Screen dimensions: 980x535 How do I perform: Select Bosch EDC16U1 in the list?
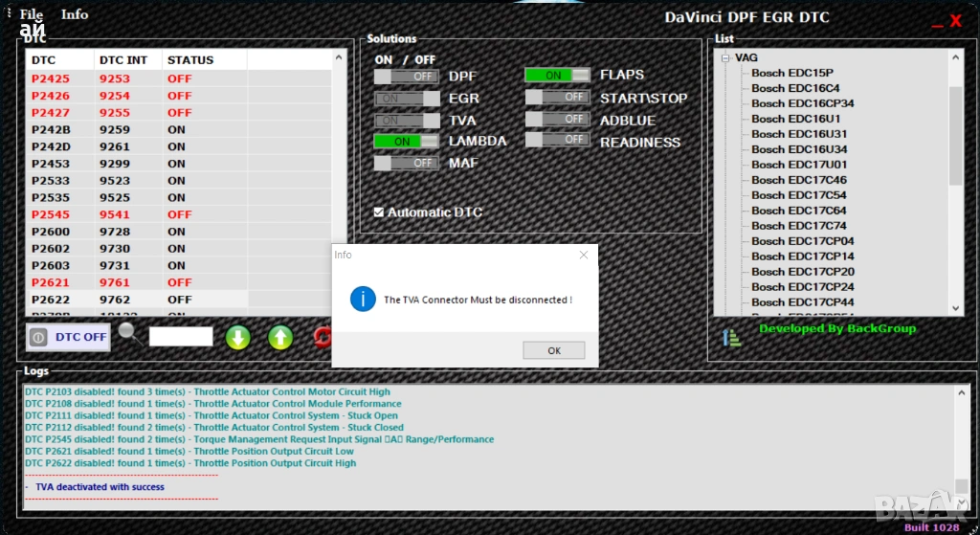[795, 119]
